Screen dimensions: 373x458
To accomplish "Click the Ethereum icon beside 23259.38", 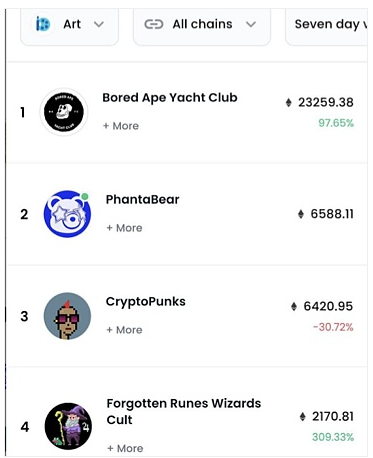I will click(x=289, y=103).
